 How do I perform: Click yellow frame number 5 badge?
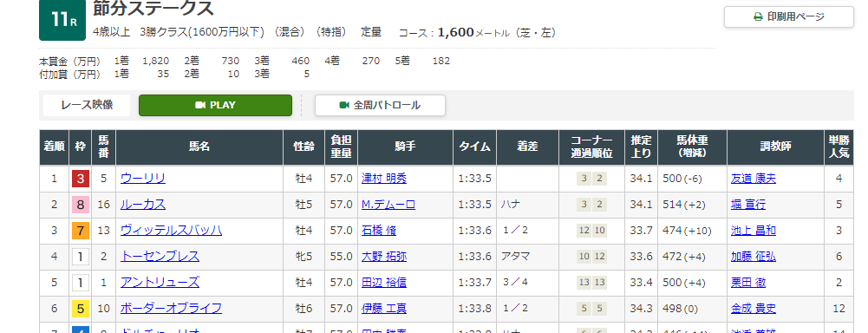pyautogui.click(x=81, y=309)
